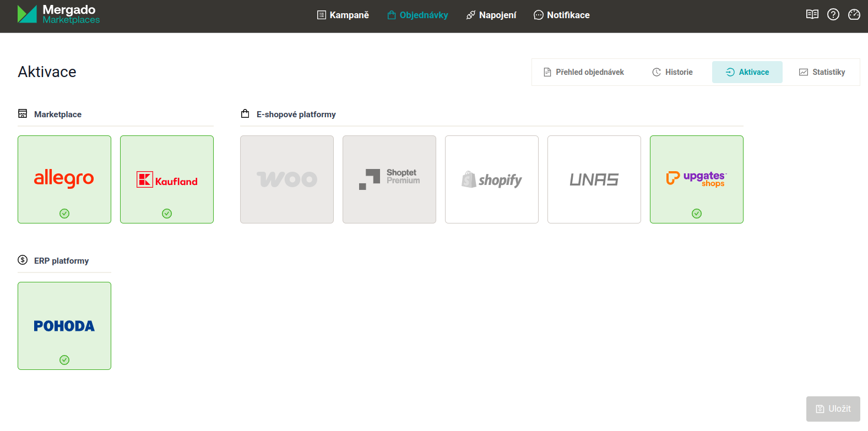This screenshot has height=431, width=868.
Task: Select the UNAS platform tile
Action: [594, 179]
